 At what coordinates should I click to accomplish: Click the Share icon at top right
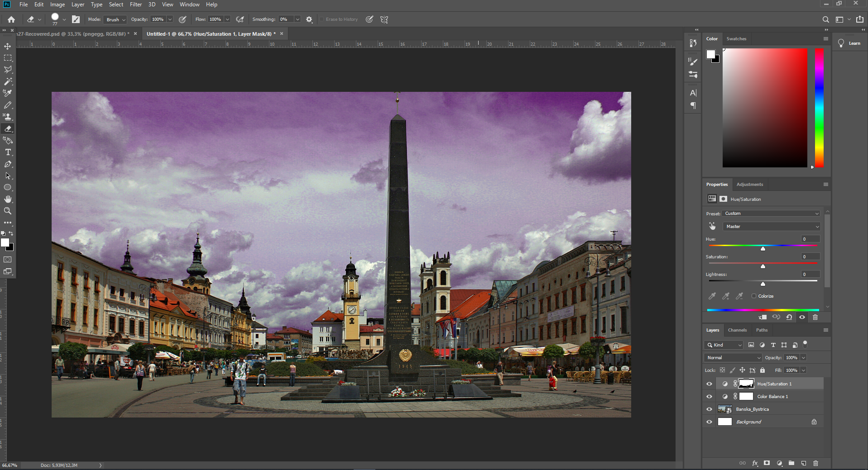(859, 19)
